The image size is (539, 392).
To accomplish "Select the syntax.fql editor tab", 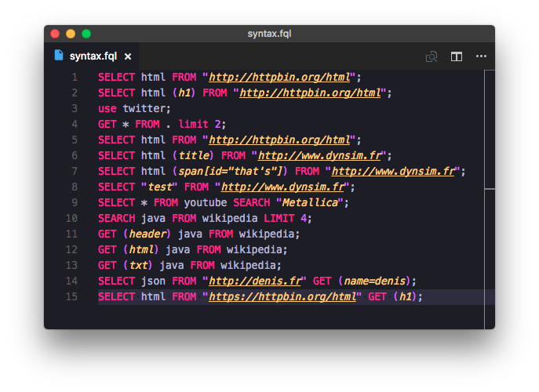I will (92, 56).
